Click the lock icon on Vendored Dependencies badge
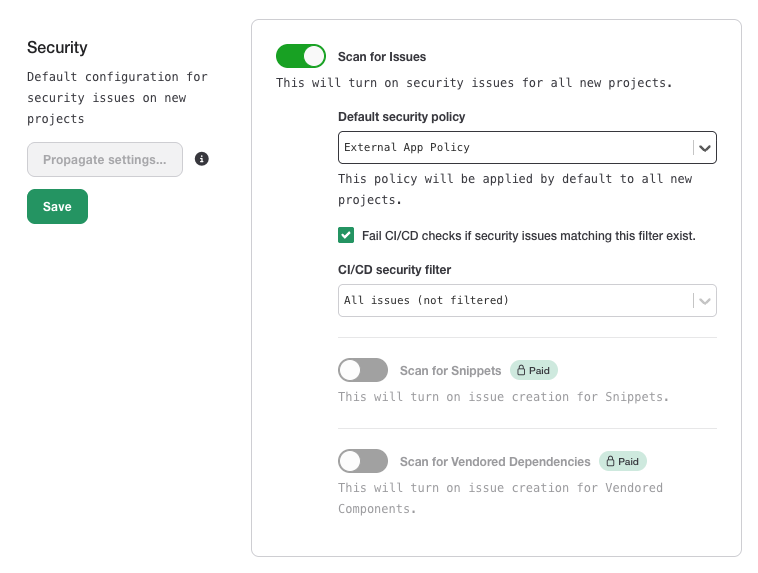The width and height of the screenshot is (758, 573). tap(609, 462)
